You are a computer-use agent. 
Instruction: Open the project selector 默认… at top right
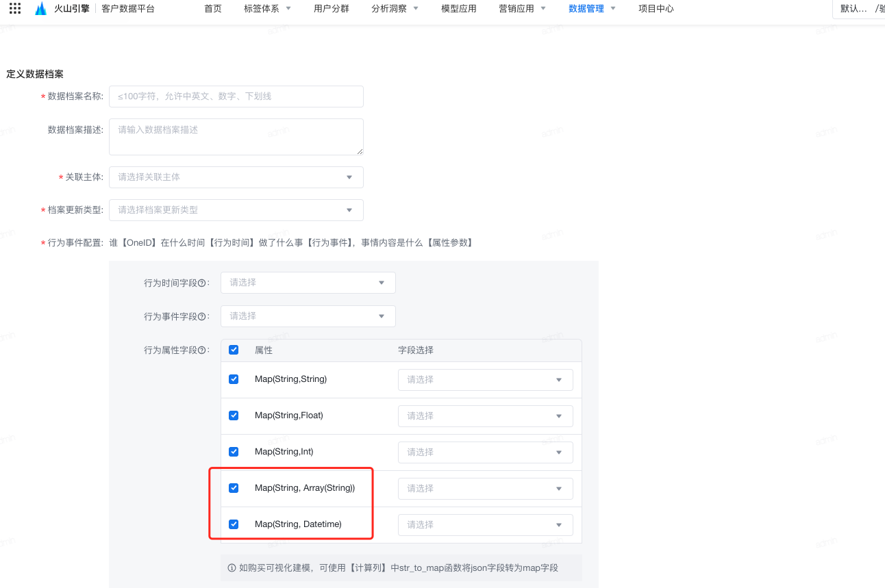[859, 9]
